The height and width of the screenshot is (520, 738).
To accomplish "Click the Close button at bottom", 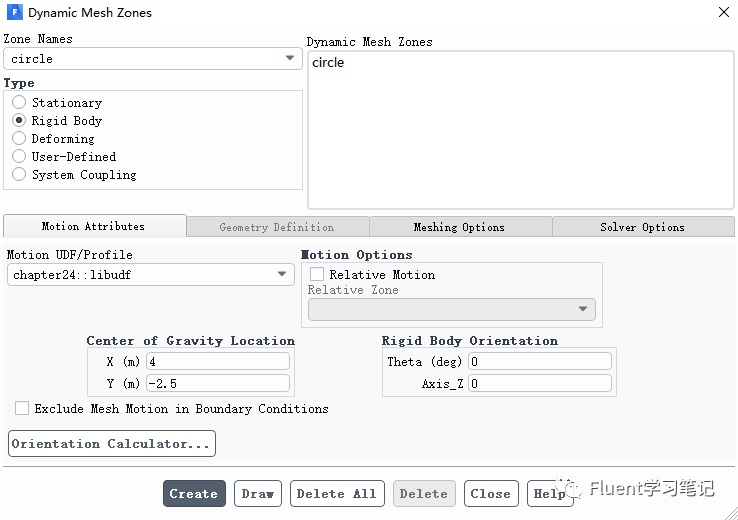I will [x=491, y=494].
